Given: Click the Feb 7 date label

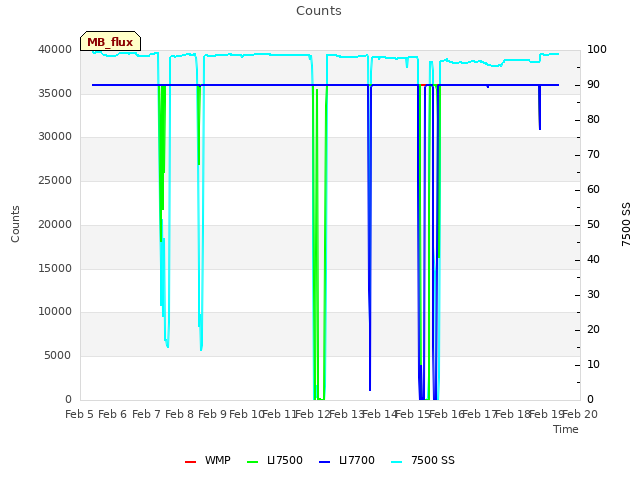Looking at the screenshot, I should [146, 415].
